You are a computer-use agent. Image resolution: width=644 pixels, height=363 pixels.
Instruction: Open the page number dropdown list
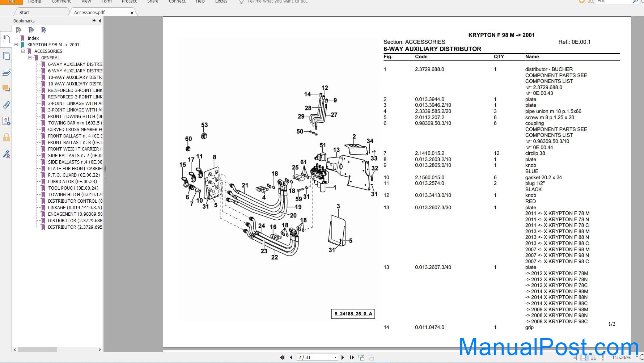(x=335, y=357)
